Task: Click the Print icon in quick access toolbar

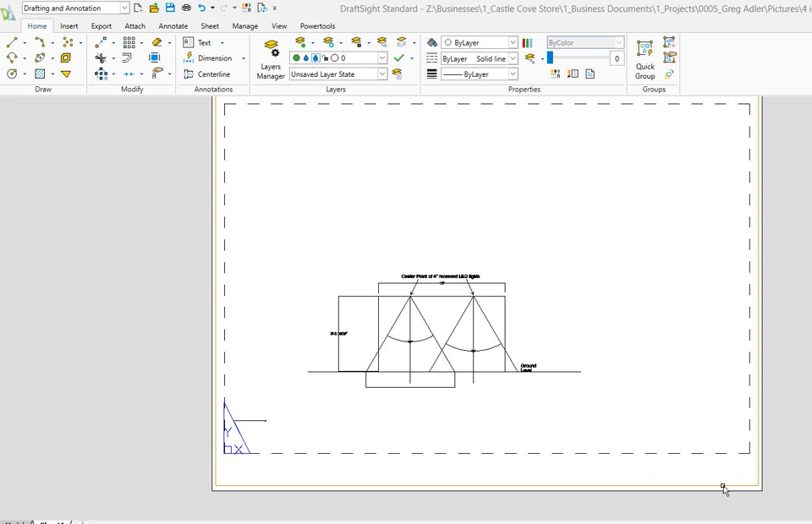Action: (186, 8)
